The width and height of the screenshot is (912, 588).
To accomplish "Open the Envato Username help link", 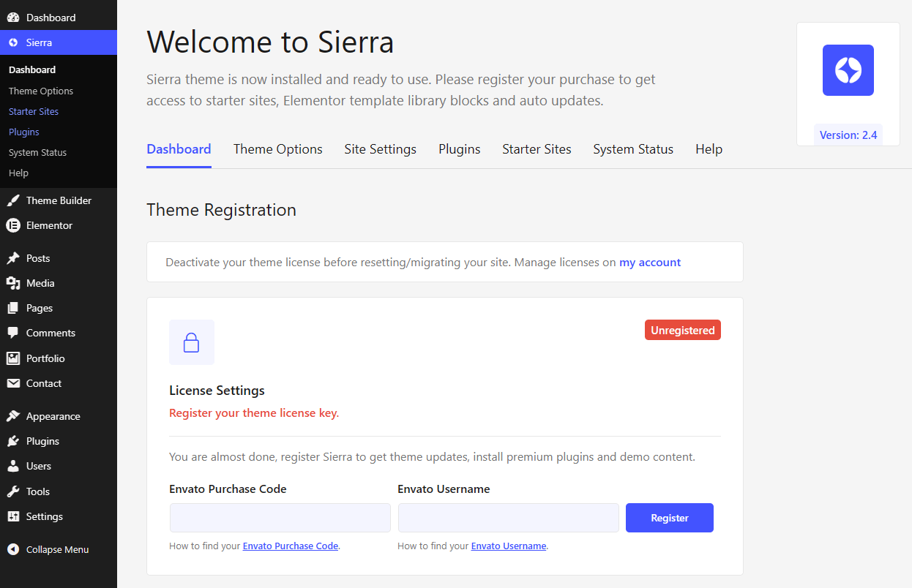I will click(509, 546).
